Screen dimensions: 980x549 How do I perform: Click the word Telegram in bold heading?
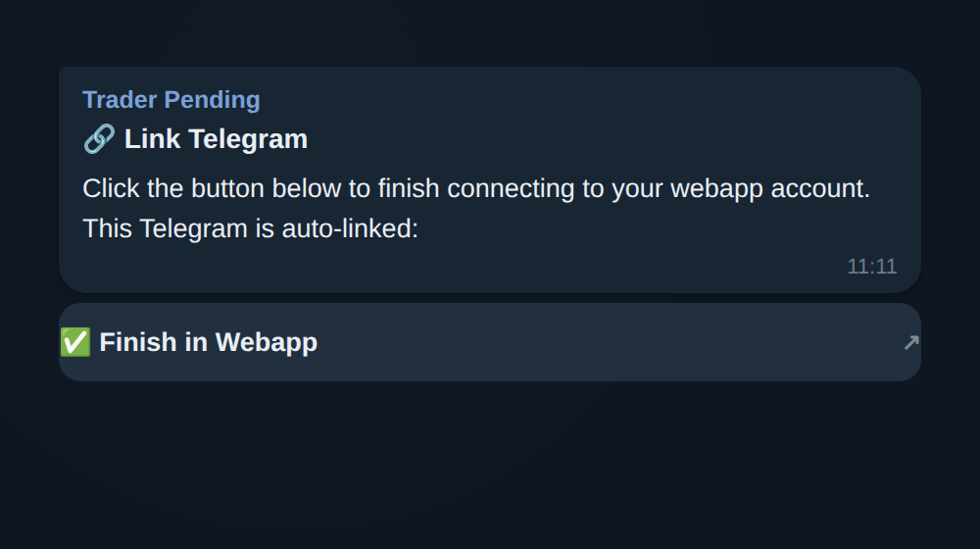pos(248,139)
